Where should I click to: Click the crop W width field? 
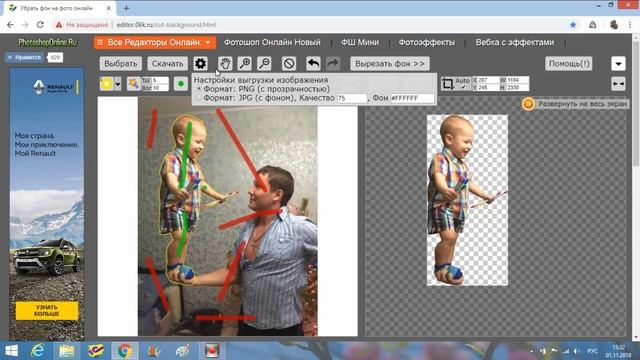coord(517,80)
